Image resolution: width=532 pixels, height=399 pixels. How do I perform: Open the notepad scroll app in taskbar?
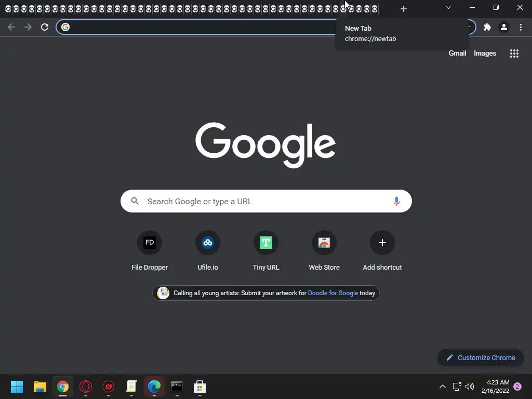point(131,387)
